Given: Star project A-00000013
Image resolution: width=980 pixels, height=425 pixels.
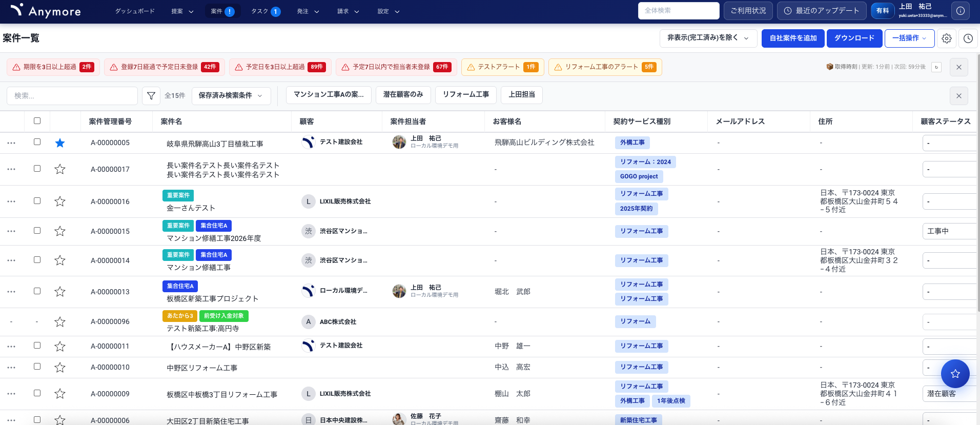Looking at the screenshot, I should pyautogui.click(x=60, y=292).
